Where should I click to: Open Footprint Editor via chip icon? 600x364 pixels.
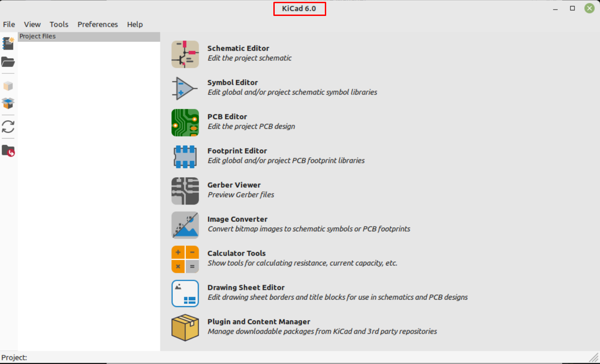[185, 157]
